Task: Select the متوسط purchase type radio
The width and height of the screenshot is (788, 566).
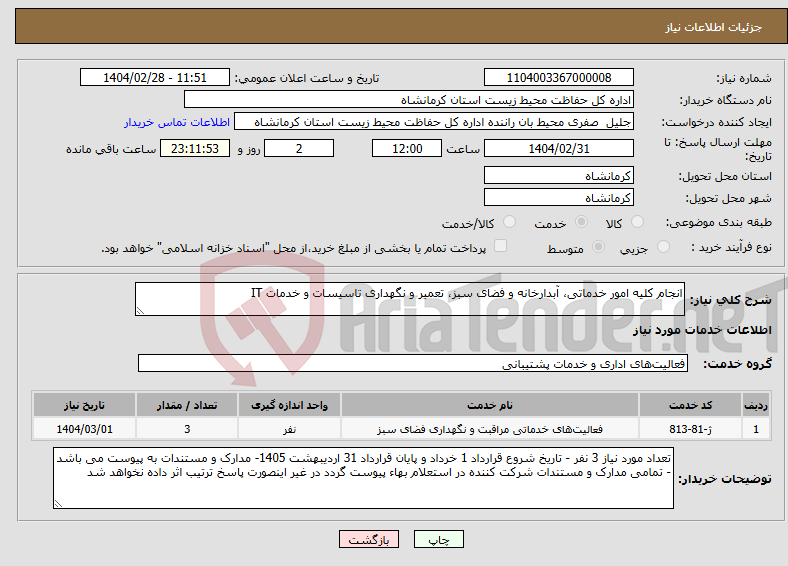Action: (598, 246)
